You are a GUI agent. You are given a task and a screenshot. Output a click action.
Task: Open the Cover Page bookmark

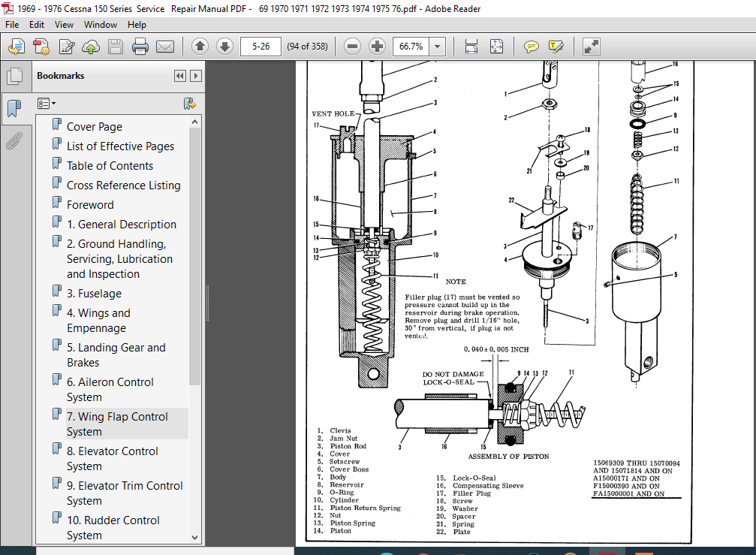[95, 127]
